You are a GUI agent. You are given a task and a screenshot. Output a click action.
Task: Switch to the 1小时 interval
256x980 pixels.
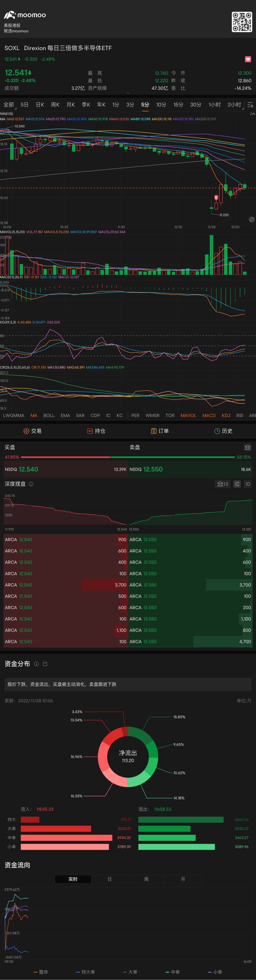[215, 105]
